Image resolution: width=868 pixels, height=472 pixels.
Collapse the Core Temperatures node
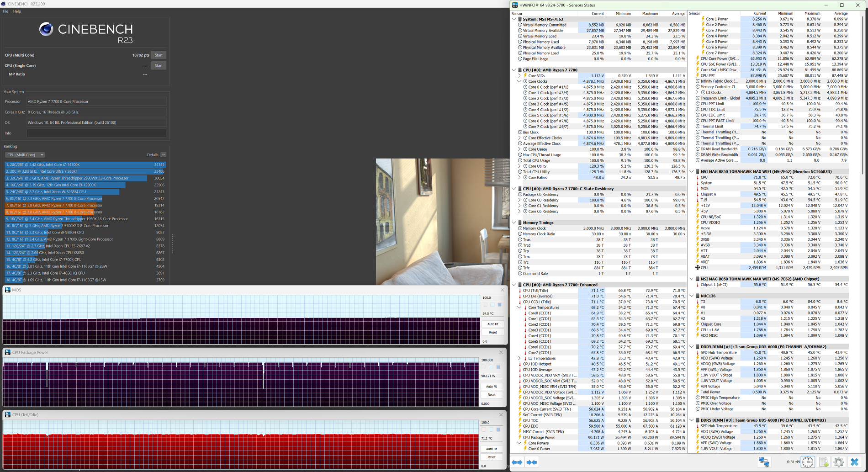(519, 308)
